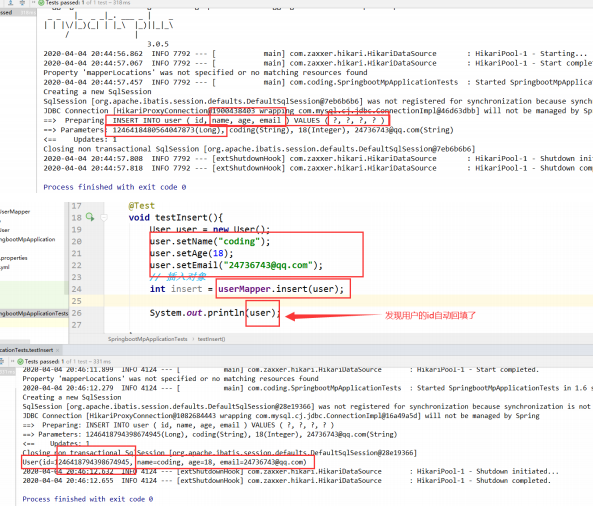Click the Parameters line with 1246418794398674945(Long)

210,435
